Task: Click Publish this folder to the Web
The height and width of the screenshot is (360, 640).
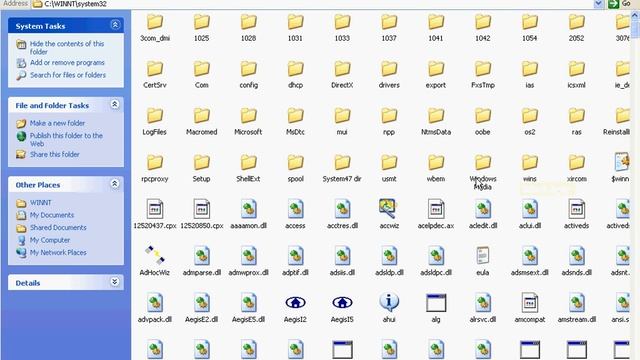Action: tap(66, 139)
